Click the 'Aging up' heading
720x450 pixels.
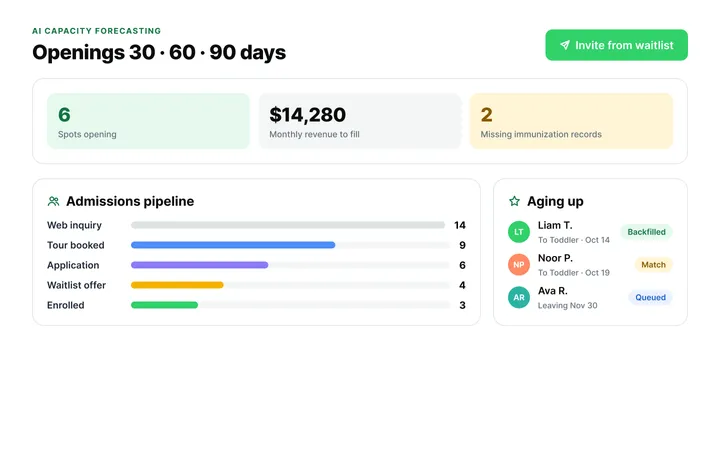click(x=555, y=202)
